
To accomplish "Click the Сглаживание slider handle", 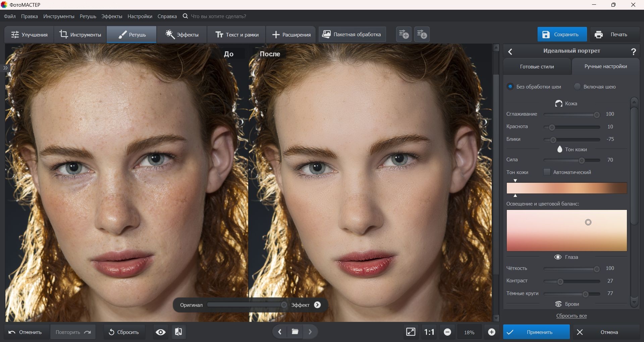I will [596, 115].
